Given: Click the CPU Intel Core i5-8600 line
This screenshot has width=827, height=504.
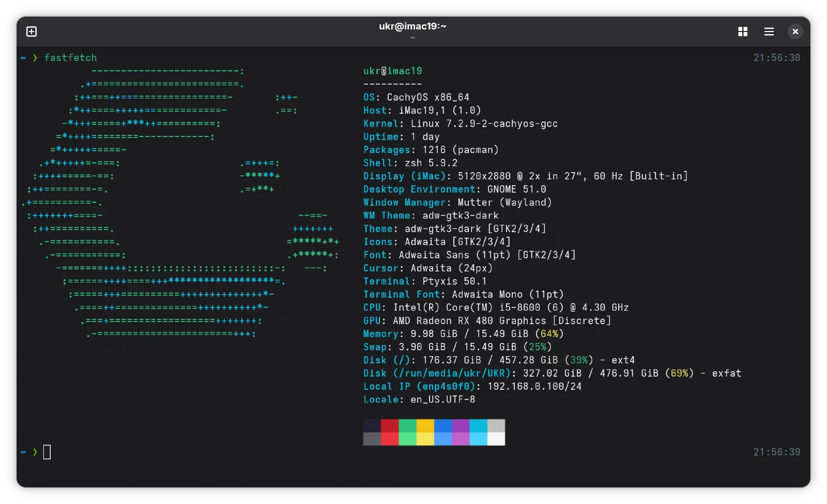Looking at the screenshot, I should pos(496,308).
